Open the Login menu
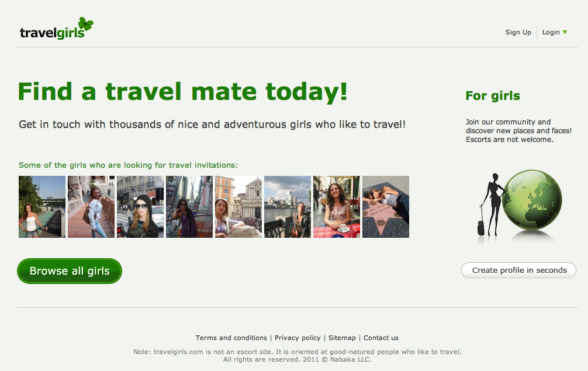 coord(551,32)
